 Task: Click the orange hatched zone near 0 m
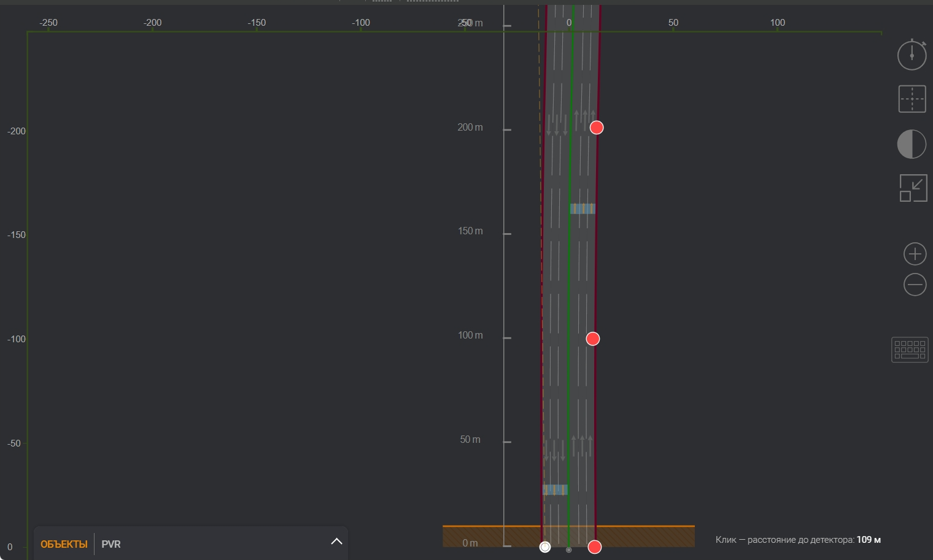coord(645,537)
